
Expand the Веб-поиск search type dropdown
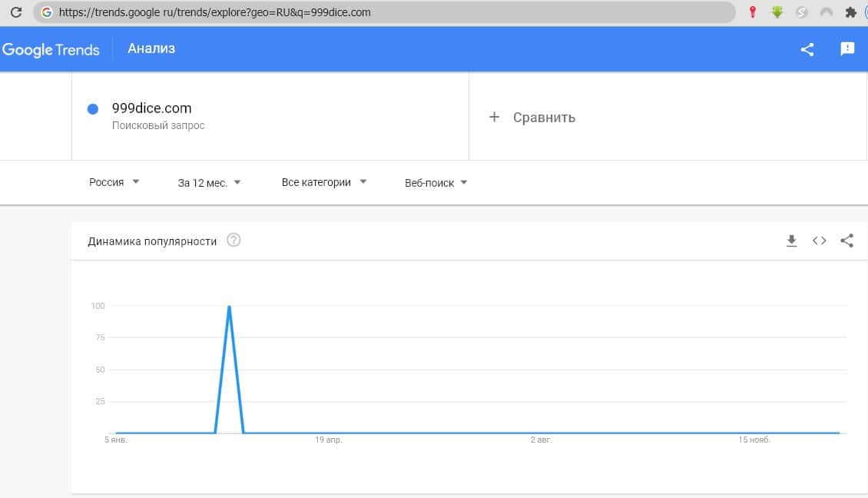[x=436, y=183]
